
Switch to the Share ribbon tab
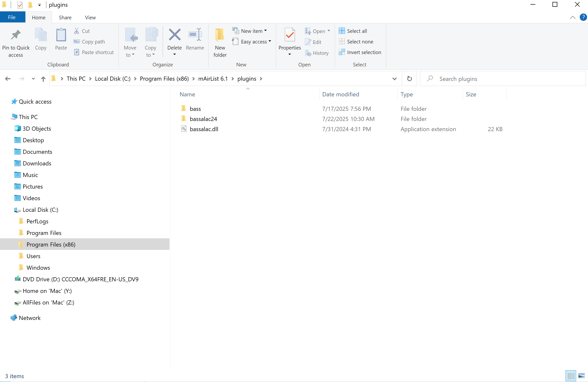pos(65,17)
